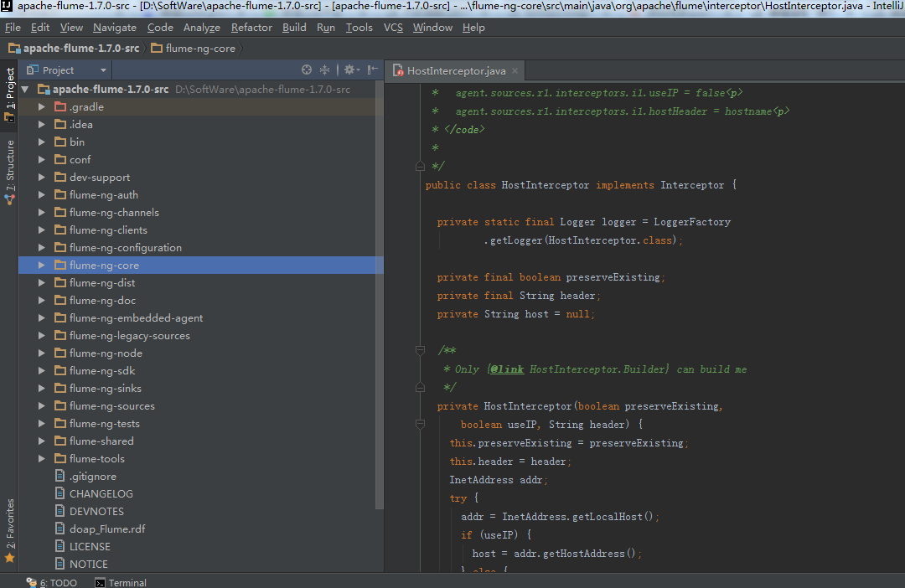The image size is (905, 588).
Task: Select the flume-shared folder icon
Action: (x=60, y=441)
